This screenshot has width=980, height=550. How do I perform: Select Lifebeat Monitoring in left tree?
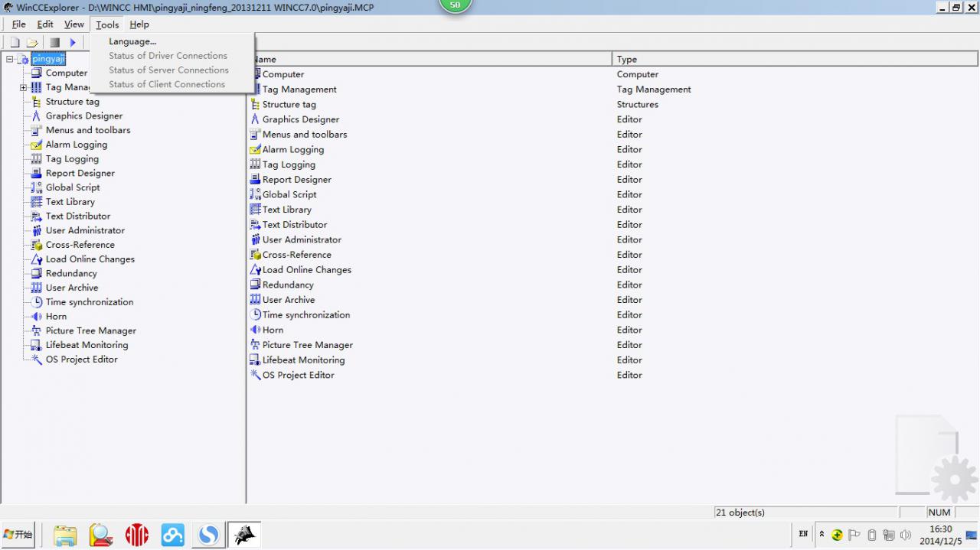(87, 345)
